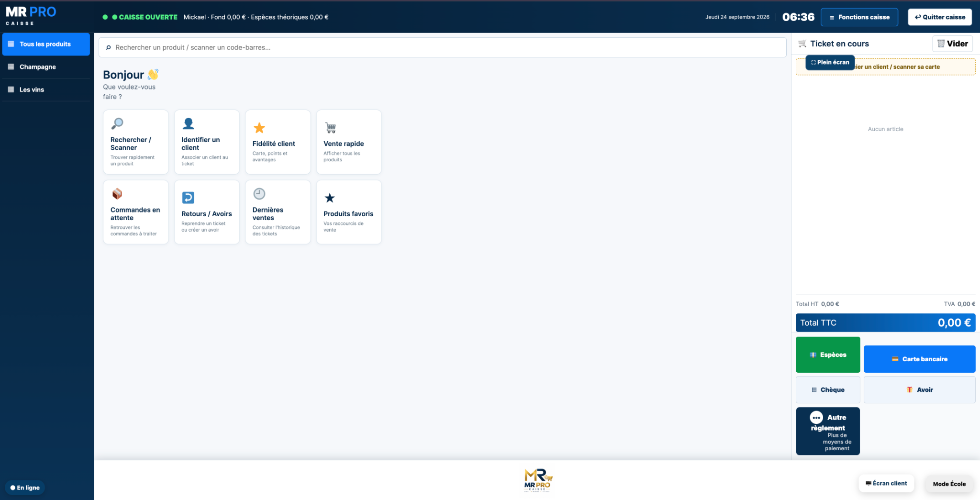Click the card icon on Carte bancaire
This screenshot has height=500, width=980.
point(895,359)
